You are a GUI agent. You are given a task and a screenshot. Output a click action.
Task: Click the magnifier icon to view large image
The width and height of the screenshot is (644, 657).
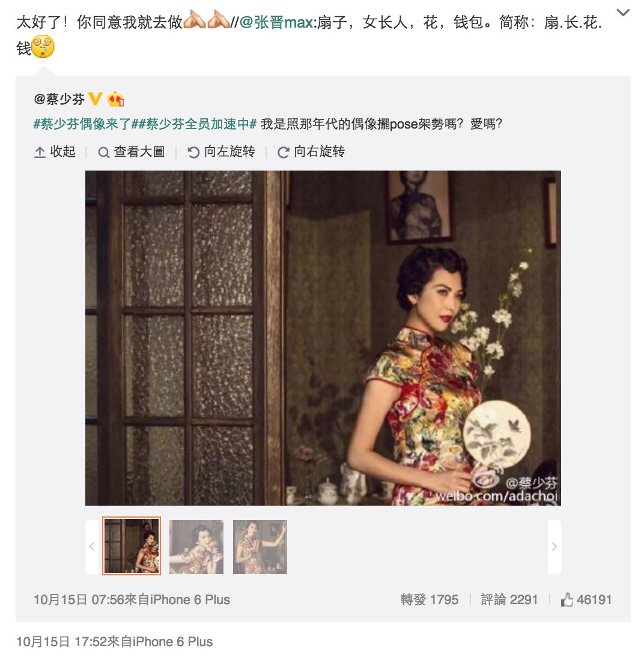point(103,152)
